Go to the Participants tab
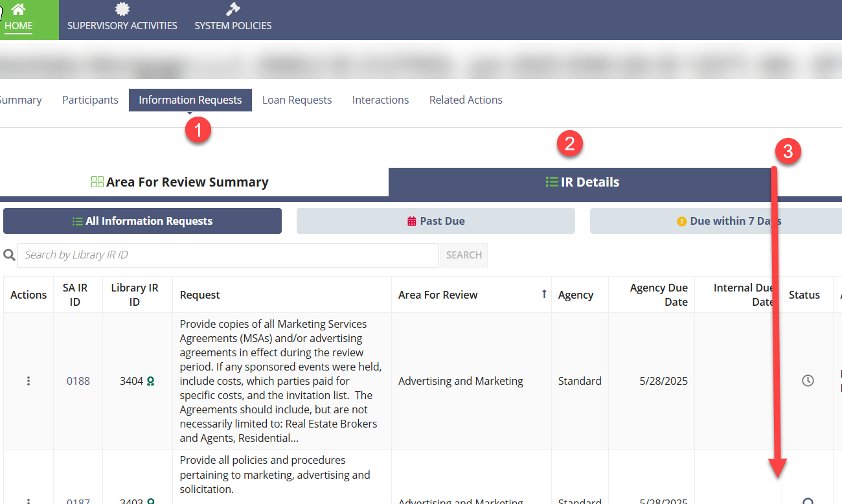This screenshot has width=842, height=504. pos(90,100)
